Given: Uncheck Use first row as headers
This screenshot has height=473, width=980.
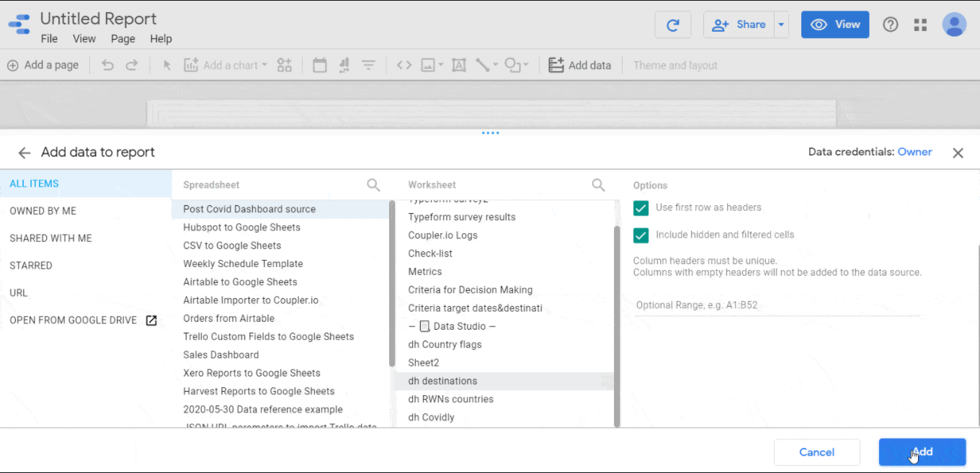Looking at the screenshot, I should [x=641, y=208].
